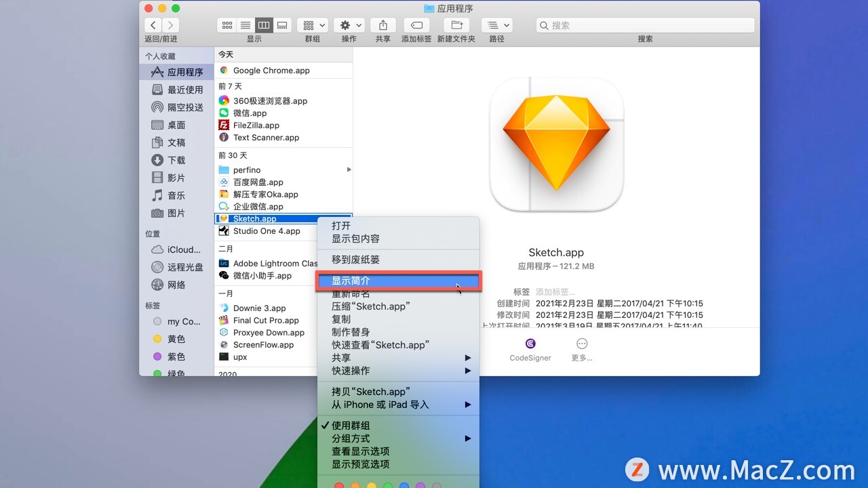868x488 pixels.
Task: Choose 制作替身 from the context menu
Action: pyautogui.click(x=399, y=332)
